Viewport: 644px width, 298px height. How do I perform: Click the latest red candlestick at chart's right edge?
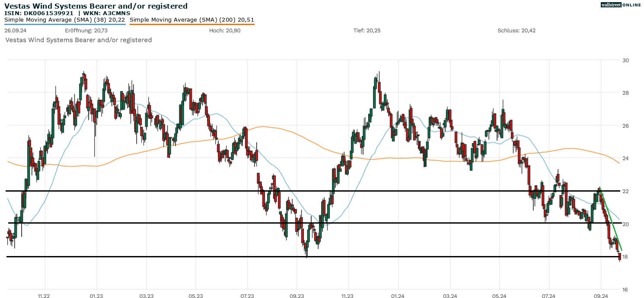[x=620, y=255]
